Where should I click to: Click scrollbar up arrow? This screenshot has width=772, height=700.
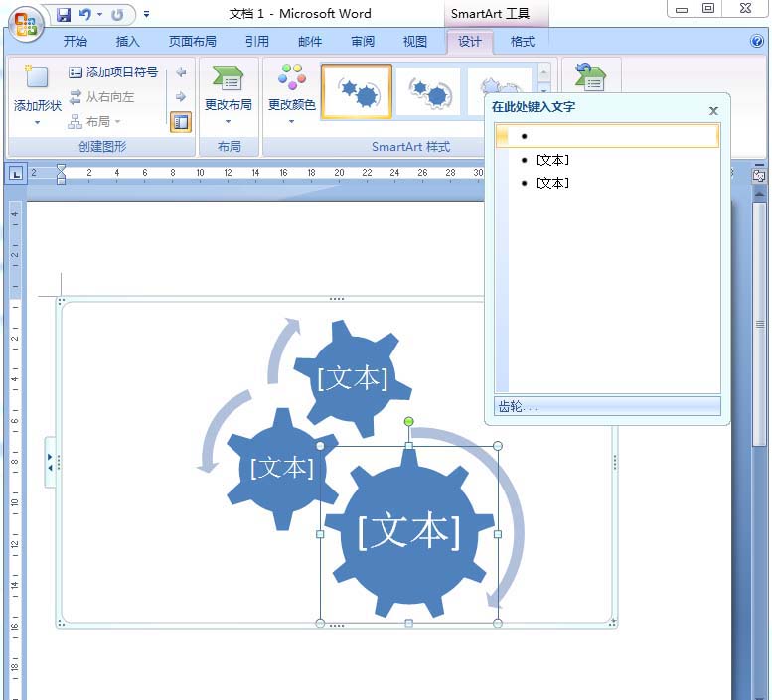pyautogui.click(x=760, y=194)
